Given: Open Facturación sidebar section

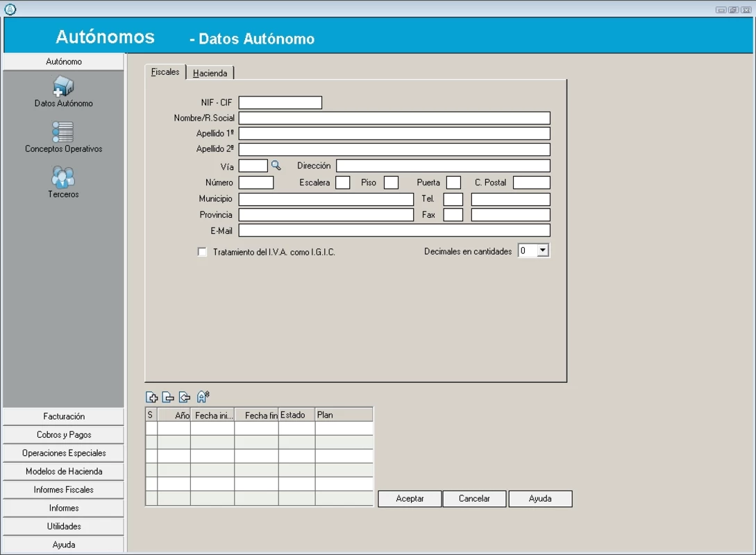Looking at the screenshot, I should [x=64, y=416].
